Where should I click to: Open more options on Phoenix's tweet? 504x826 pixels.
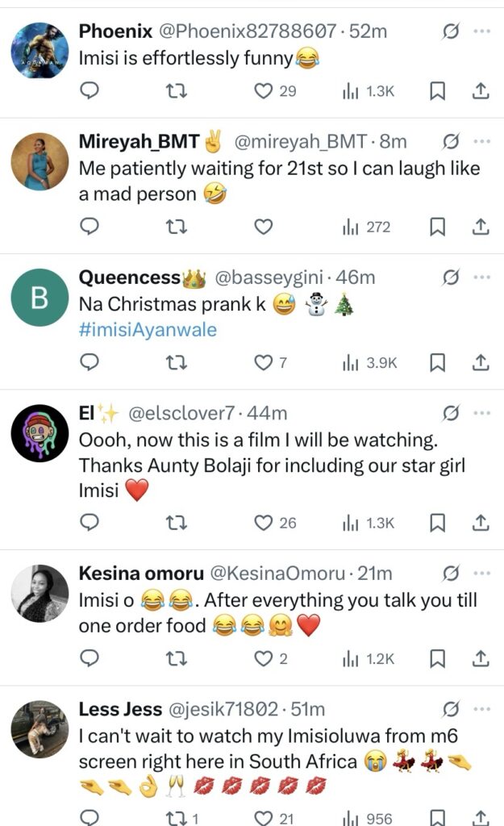click(x=482, y=31)
